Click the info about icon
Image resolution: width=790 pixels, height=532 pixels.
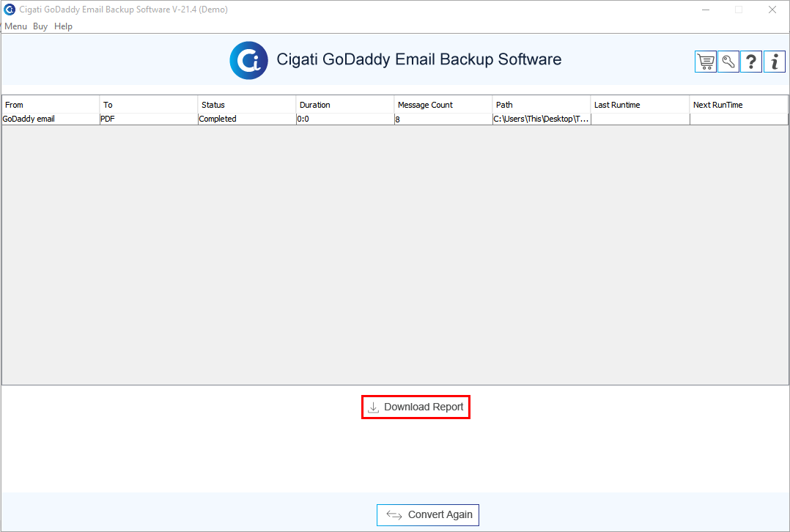tap(775, 62)
